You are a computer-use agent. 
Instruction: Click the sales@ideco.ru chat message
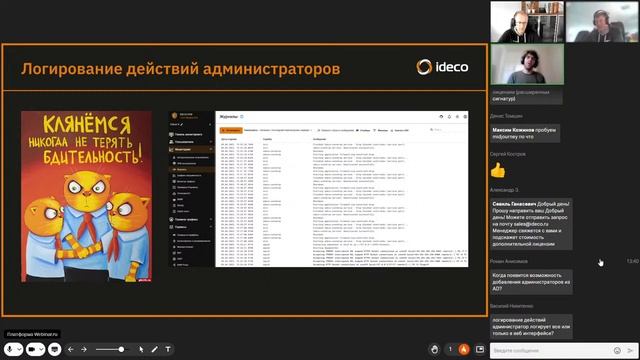click(x=531, y=224)
